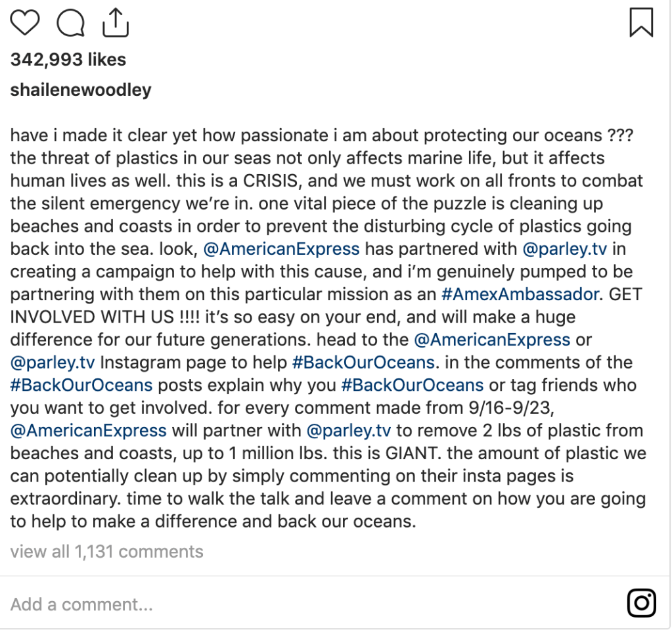The height and width of the screenshot is (632, 672).
Task: View the 342,993 likes list
Action: tap(68, 60)
